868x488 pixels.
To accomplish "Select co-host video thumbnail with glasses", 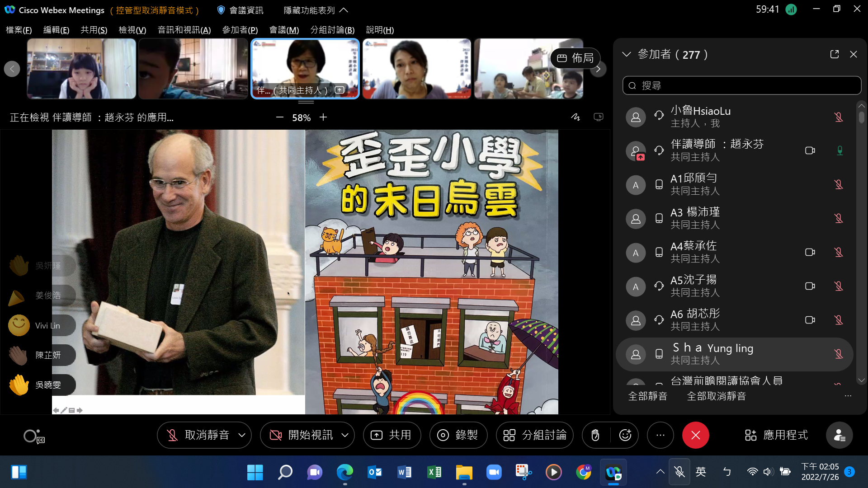I will (305, 69).
